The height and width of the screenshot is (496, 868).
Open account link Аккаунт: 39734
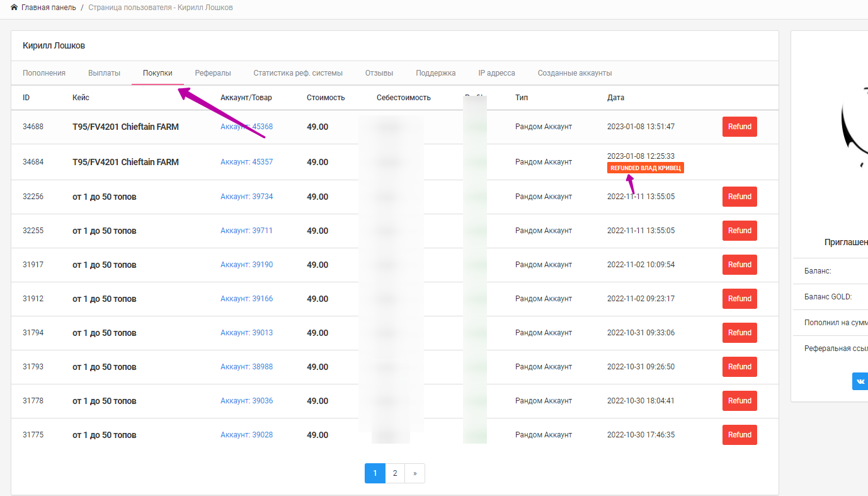click(x=246, y=197)
